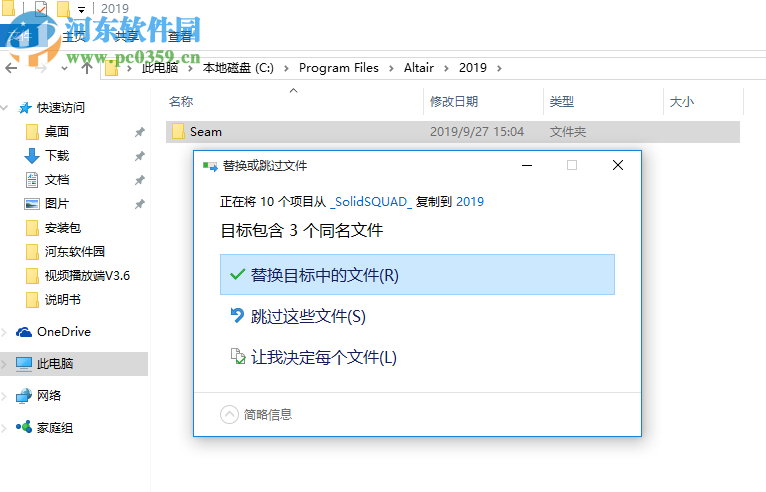Click properties checkmark icon in title bar

tap(41, 8)
